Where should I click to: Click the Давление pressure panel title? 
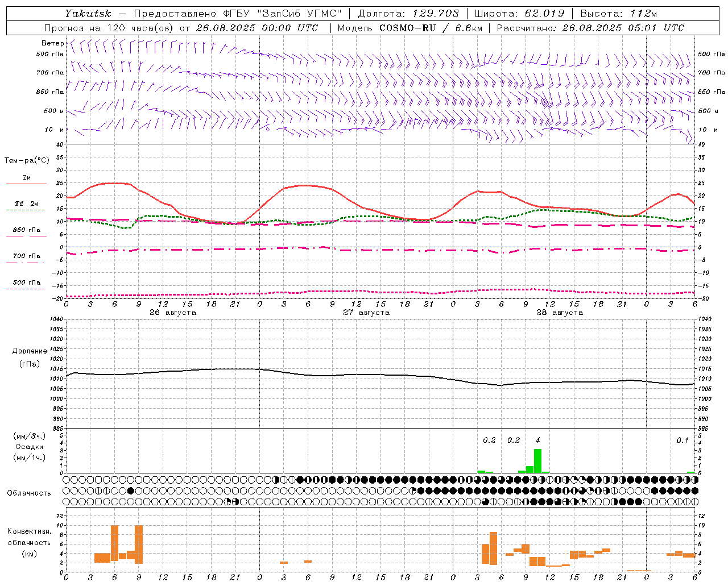tap(30, 351)
